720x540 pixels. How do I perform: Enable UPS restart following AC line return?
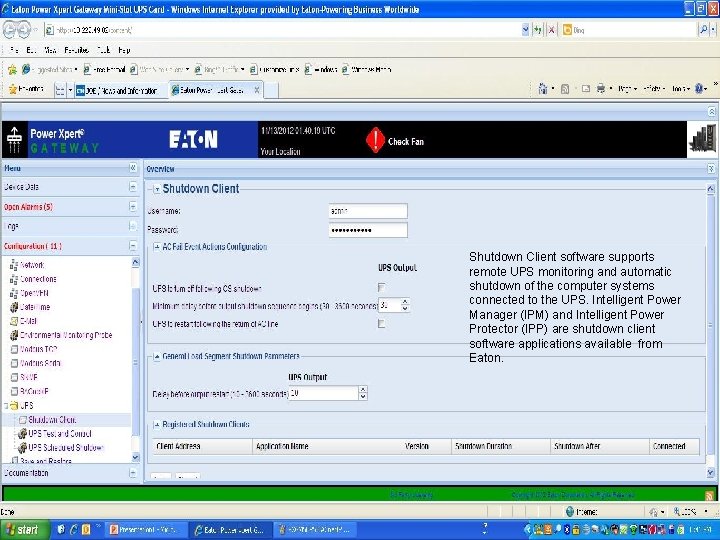(381, 324)
